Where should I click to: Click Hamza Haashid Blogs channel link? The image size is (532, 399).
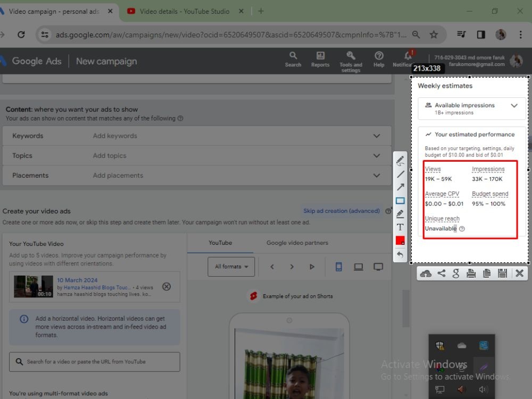[x=97, y=287]
